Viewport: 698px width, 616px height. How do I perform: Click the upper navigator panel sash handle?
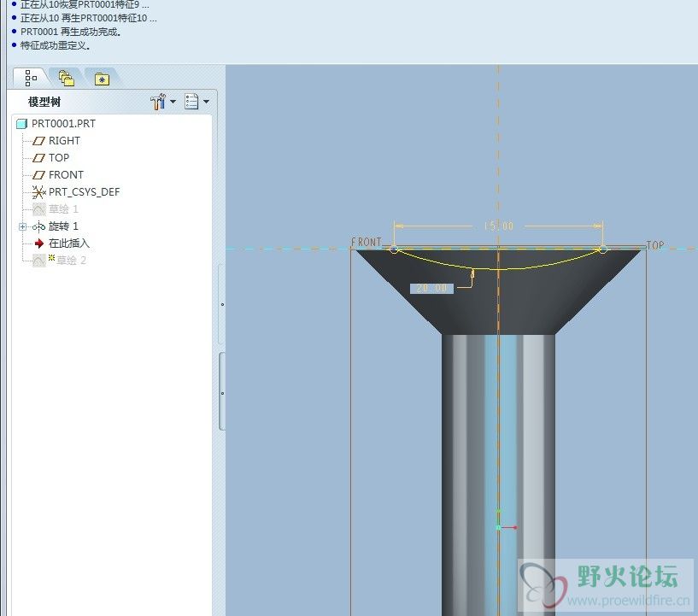[221, 304]
